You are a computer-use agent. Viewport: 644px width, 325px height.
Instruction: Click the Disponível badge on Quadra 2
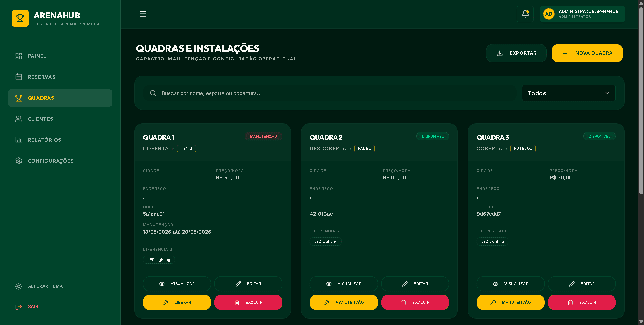(x=433, y=136)
